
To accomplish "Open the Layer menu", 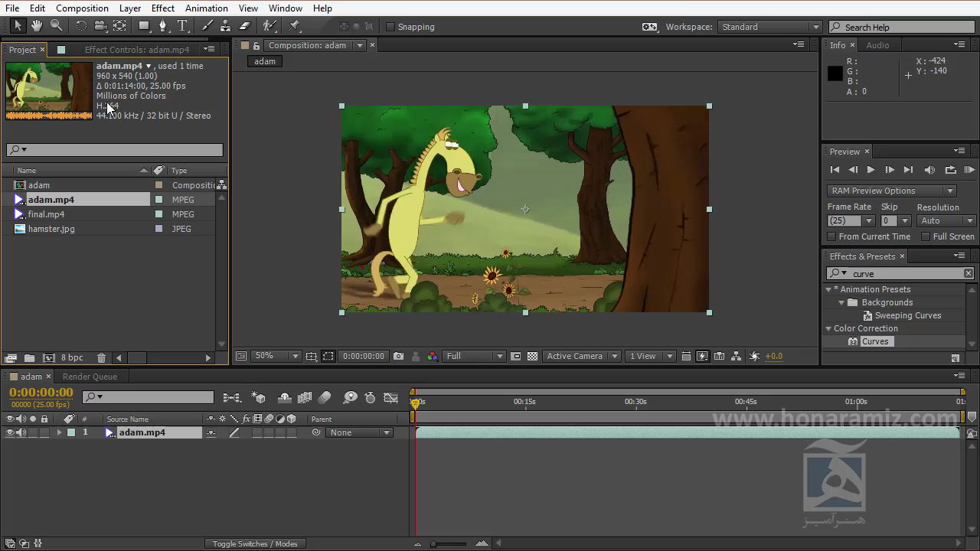I will [129, 8].
